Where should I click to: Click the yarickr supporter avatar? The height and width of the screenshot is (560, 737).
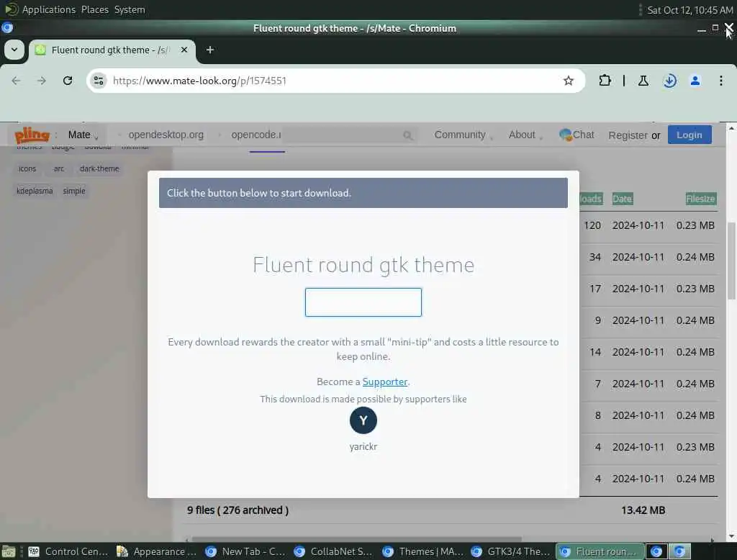[363, 420]
